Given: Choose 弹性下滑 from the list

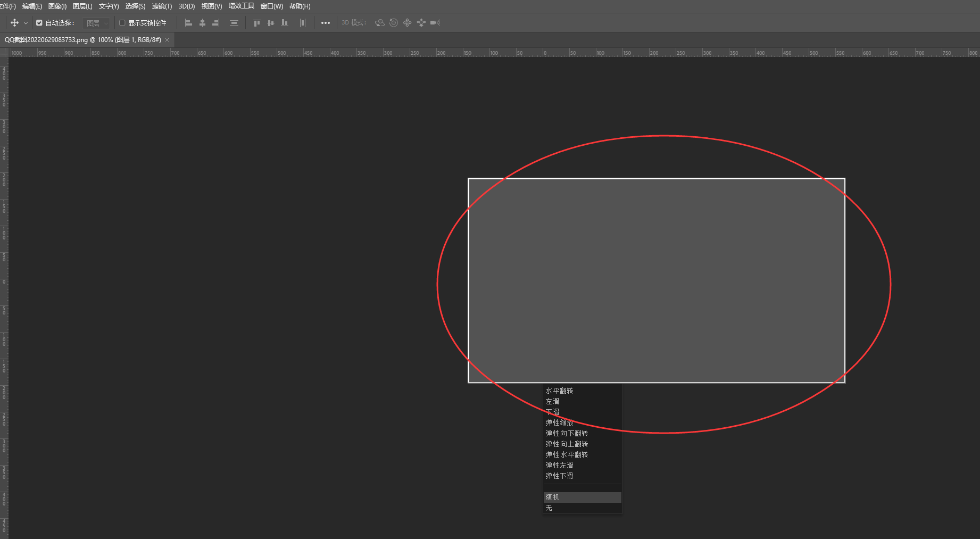Looking at the screenshot, I should 582,476.
